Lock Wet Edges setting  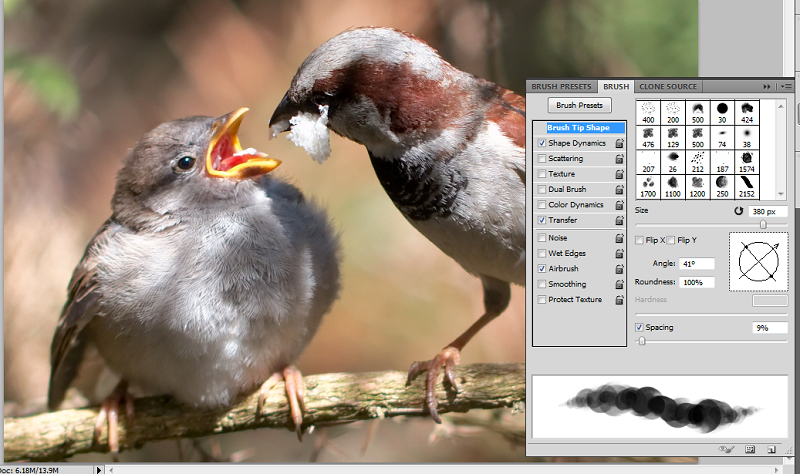(619, 253)
